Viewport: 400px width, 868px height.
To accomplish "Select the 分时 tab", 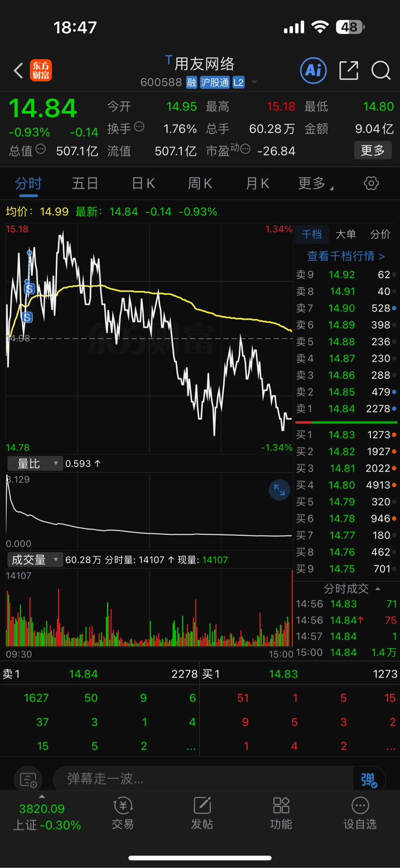I will point(28,184).
